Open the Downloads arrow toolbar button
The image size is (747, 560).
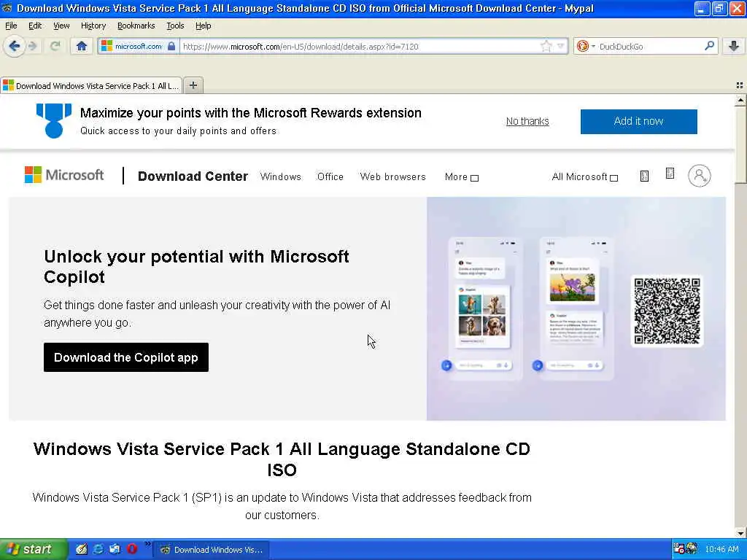[734, 46]
